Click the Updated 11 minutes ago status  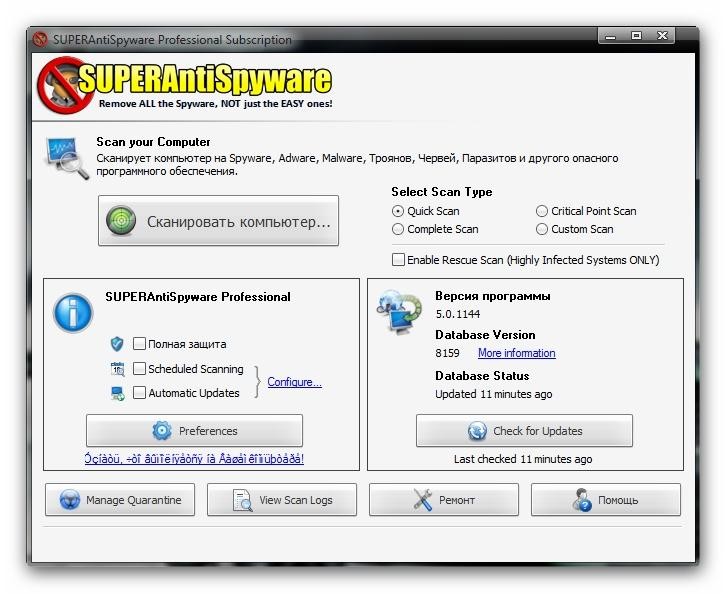click(x=494, y=394)
